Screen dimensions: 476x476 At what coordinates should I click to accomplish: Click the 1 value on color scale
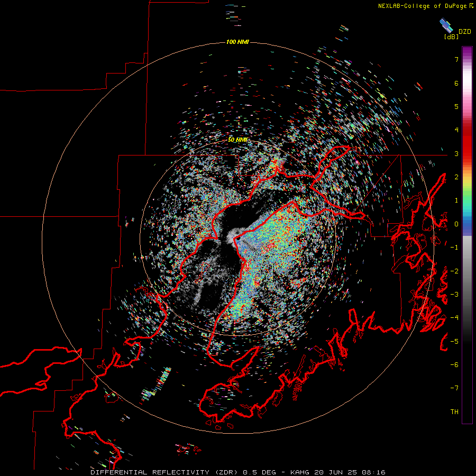(x=456, y=200)
